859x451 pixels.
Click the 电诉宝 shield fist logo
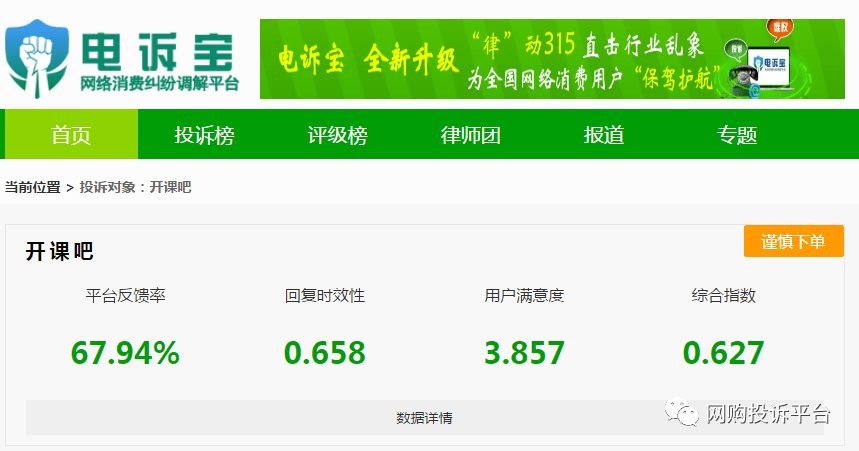click(37, 59)
